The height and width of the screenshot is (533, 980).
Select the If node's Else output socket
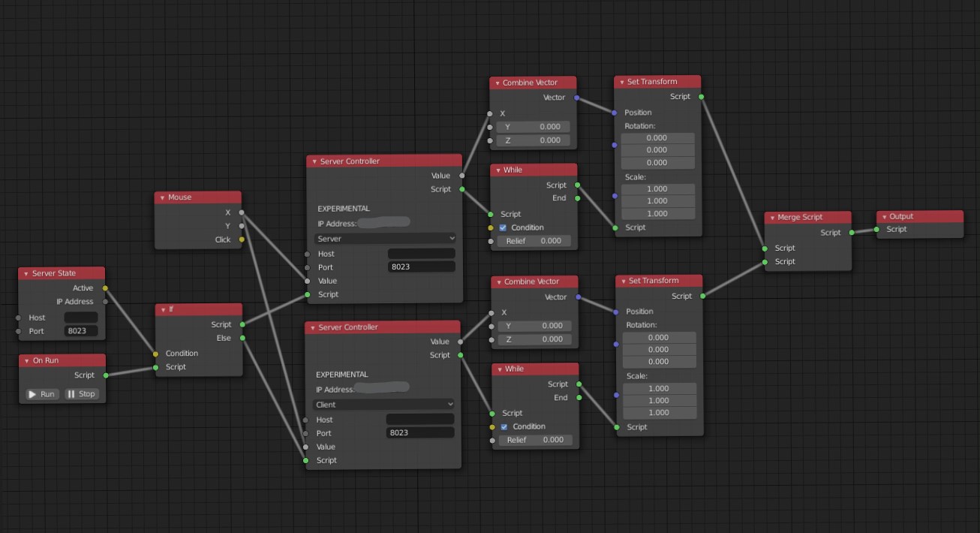point(242,338)
